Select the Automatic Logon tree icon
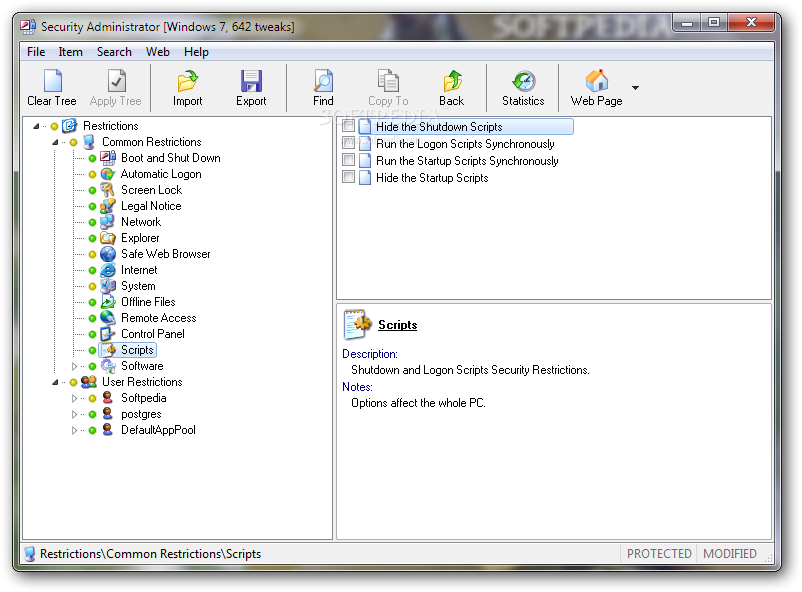Screen dimensions: 802x592 click(108, 174)
